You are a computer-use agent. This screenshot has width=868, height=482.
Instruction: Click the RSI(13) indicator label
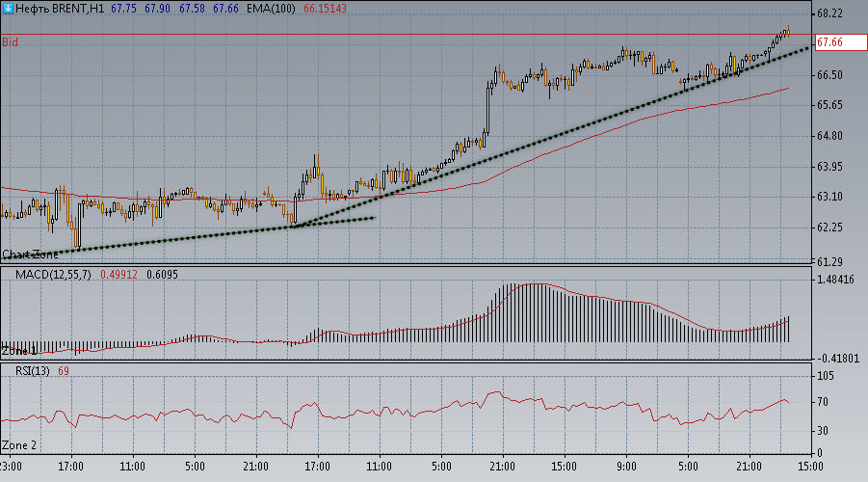[x=26, y=371]
